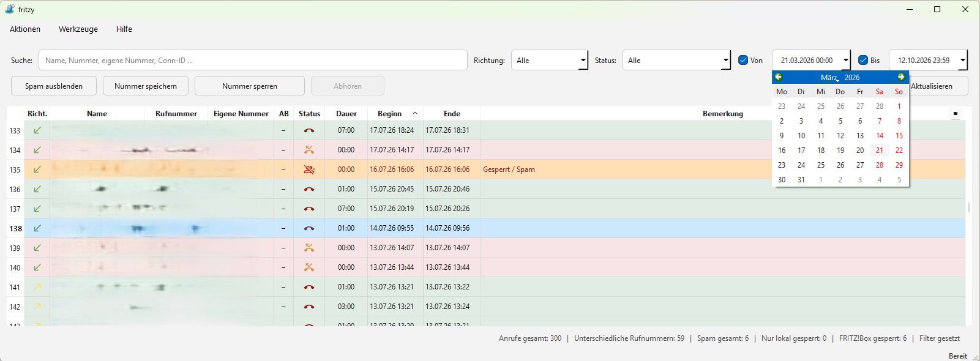
Task: Open the Status filter dropdown
Action: [x=676, y=60]
